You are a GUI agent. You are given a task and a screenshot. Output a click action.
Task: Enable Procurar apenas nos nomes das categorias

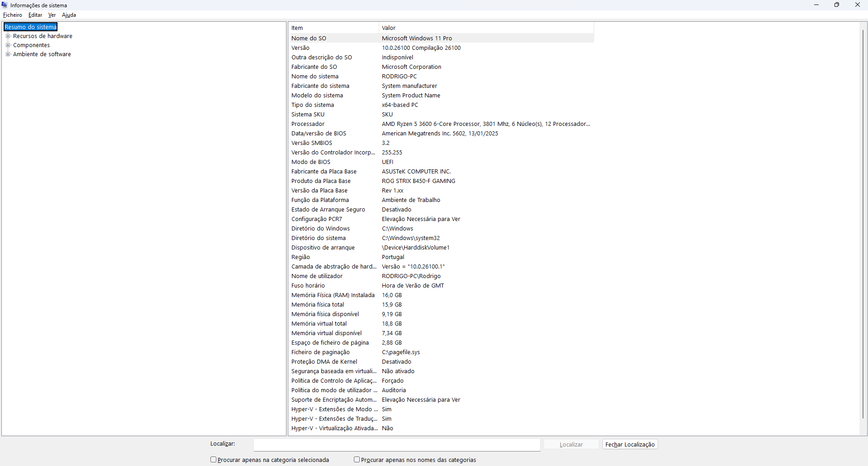(357, 459)
